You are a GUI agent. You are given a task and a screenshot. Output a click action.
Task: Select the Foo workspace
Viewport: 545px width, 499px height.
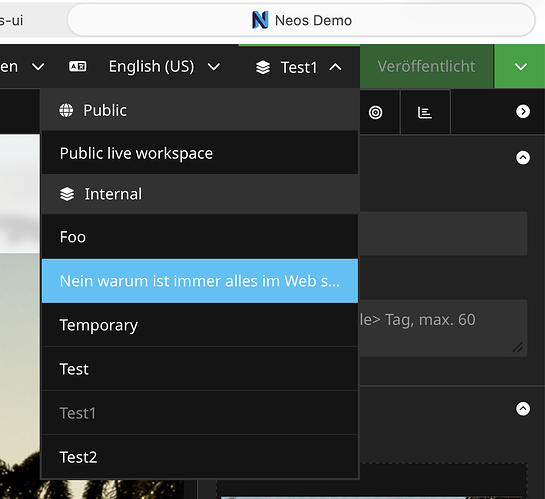click(200, 237)
